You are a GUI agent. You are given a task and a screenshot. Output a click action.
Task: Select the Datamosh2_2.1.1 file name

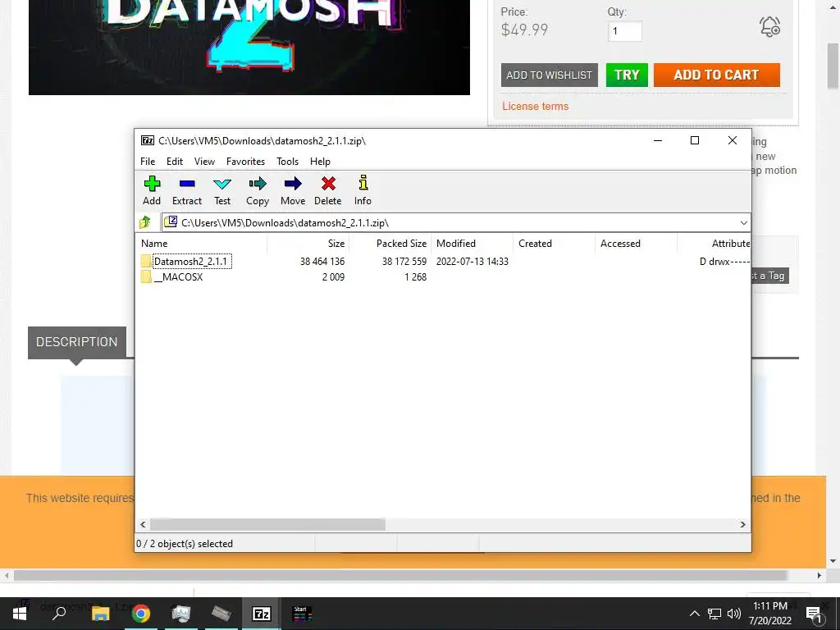(190, 262)
